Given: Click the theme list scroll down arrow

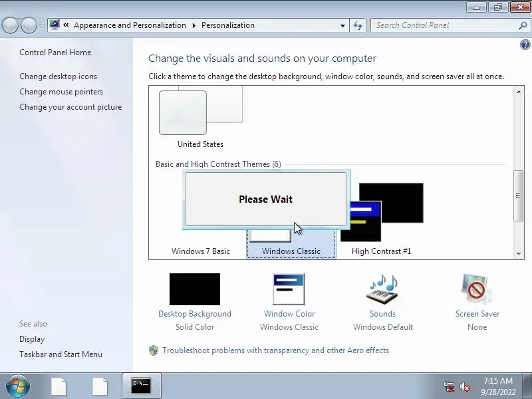Looking at the screenshot, I should [519, 253].
